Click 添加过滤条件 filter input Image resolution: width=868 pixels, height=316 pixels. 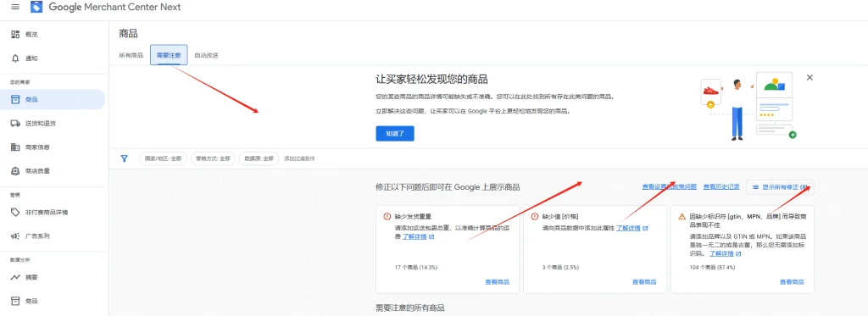tap(299, 158)
